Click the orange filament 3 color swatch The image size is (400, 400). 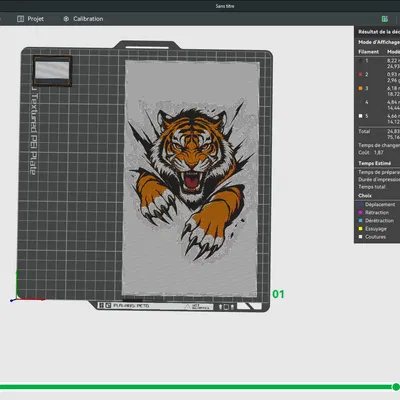tap(360, 88)
